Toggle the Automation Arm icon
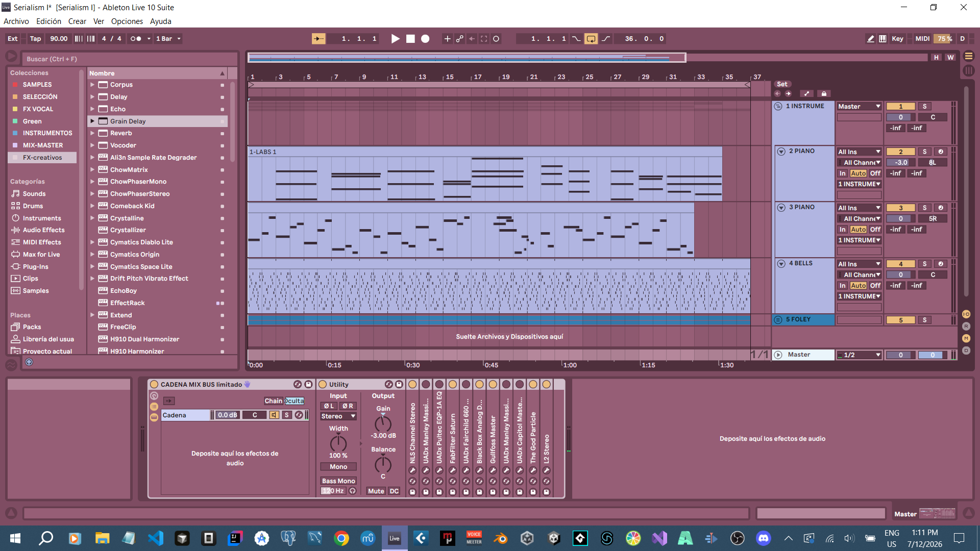Viewport: 980px width, 551px height. 460,39
